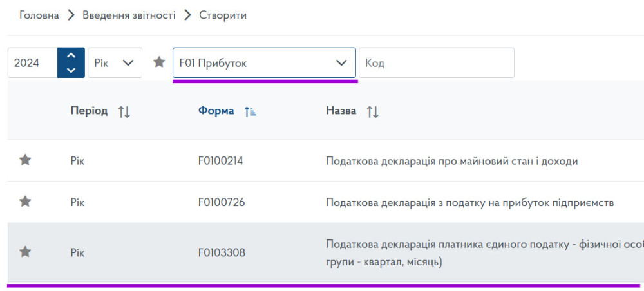
Task: Sort table by Період column arrows
Action: coord(124,111)
